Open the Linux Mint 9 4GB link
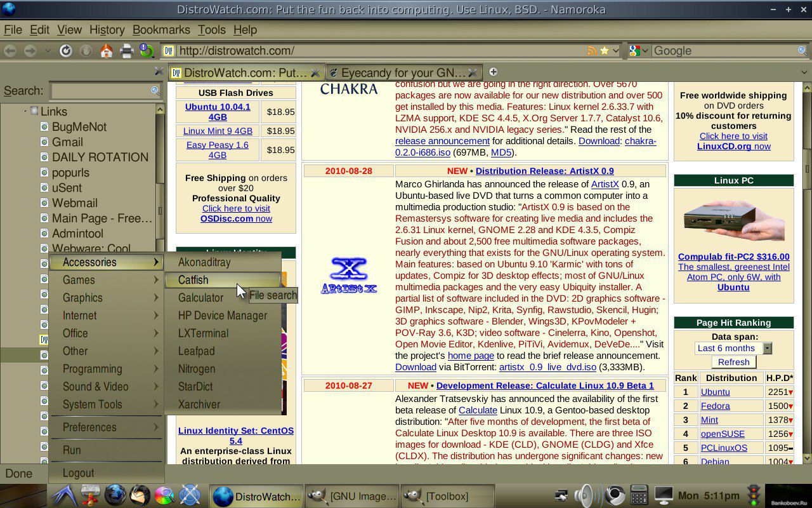Viewport: 812px width, 508px height. (x=218, y=131)
